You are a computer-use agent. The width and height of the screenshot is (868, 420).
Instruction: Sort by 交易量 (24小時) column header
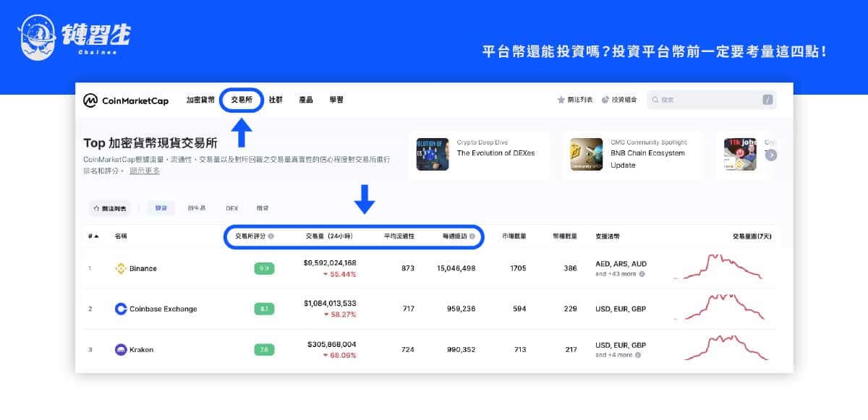[331, 236]
